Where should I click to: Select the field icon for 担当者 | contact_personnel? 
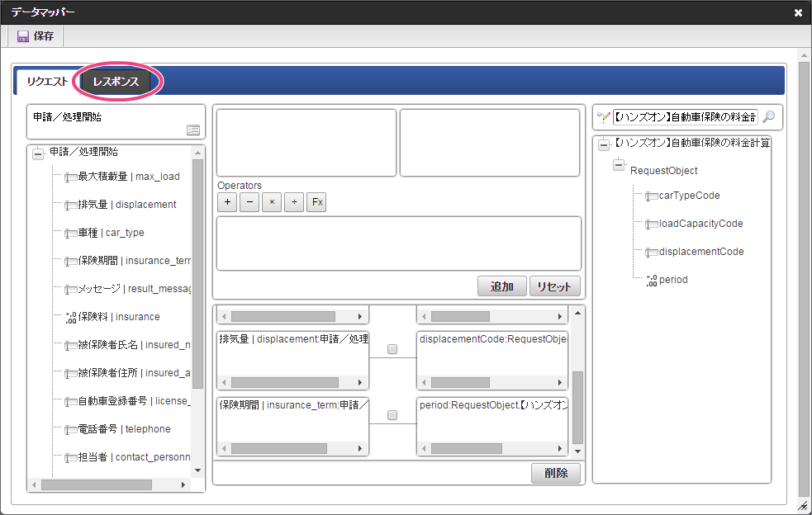(71, 457)
